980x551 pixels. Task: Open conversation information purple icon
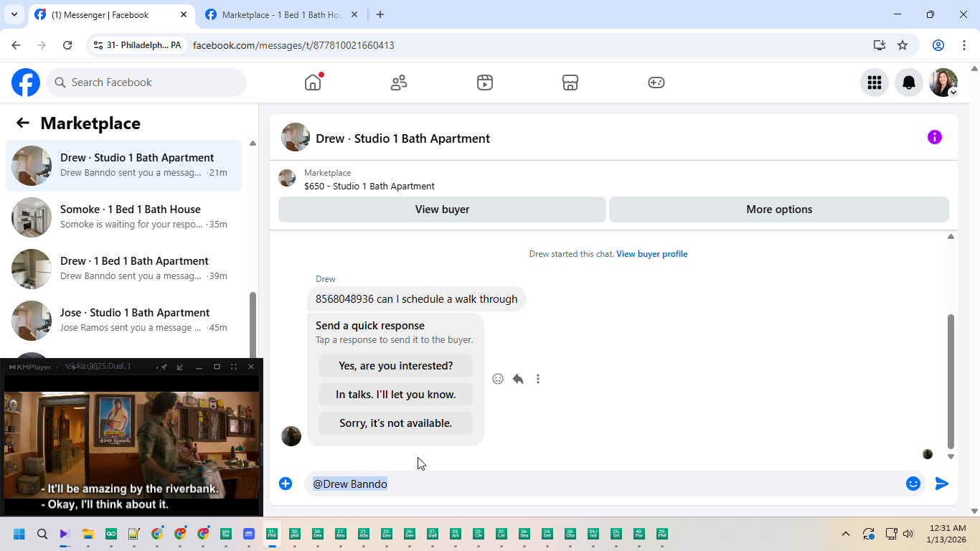935,137
